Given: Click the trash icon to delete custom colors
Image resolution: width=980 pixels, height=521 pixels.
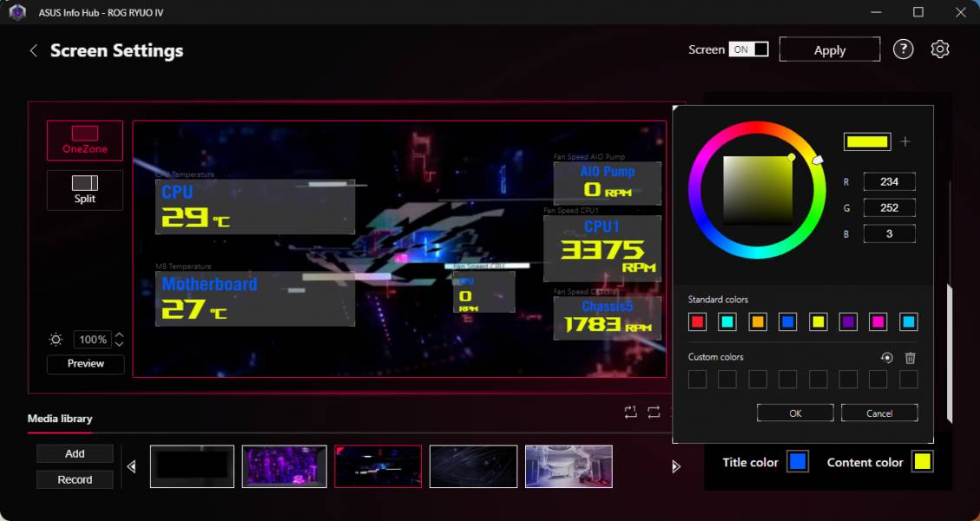Looking at the screenshot, I should [x=910, y=358].
